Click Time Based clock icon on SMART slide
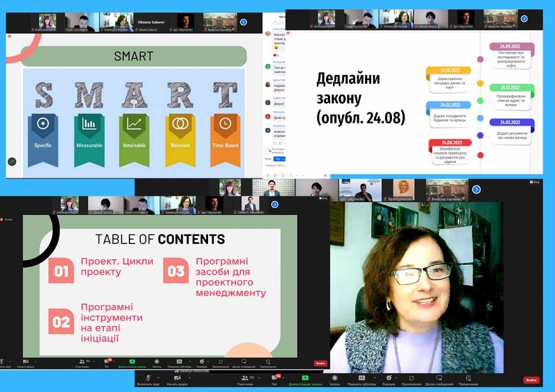This screenshot has height=392, width=555. [225, 123]
